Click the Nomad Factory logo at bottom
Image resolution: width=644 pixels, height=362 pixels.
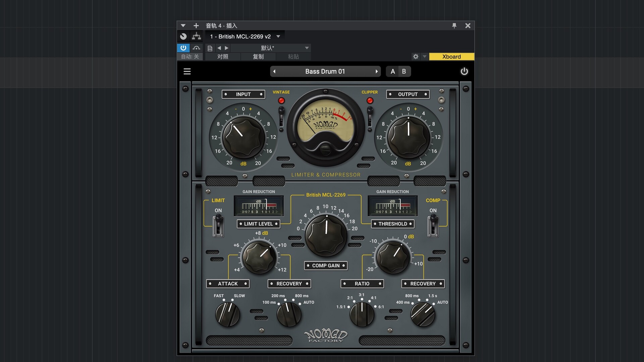(326, 336)
